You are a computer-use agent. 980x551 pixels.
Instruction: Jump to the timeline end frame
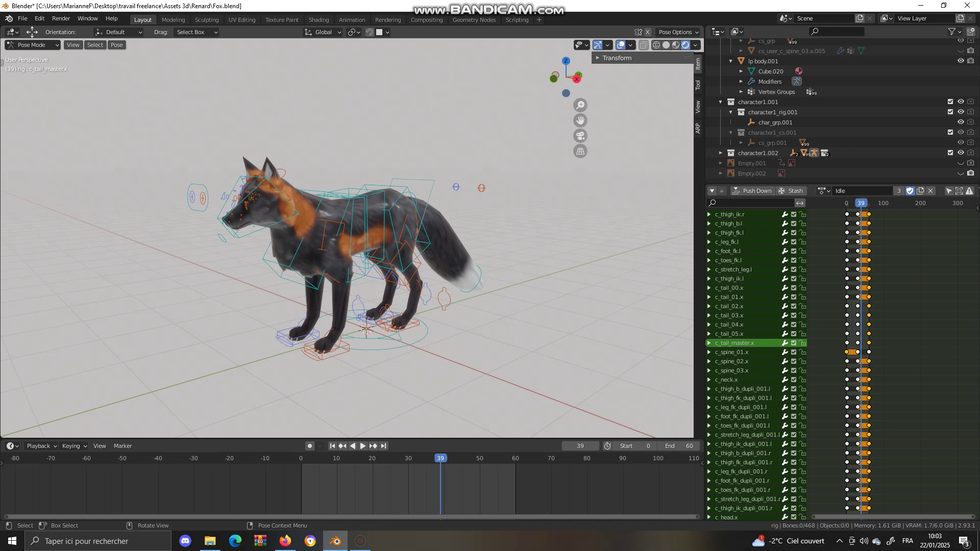[383, 446]
